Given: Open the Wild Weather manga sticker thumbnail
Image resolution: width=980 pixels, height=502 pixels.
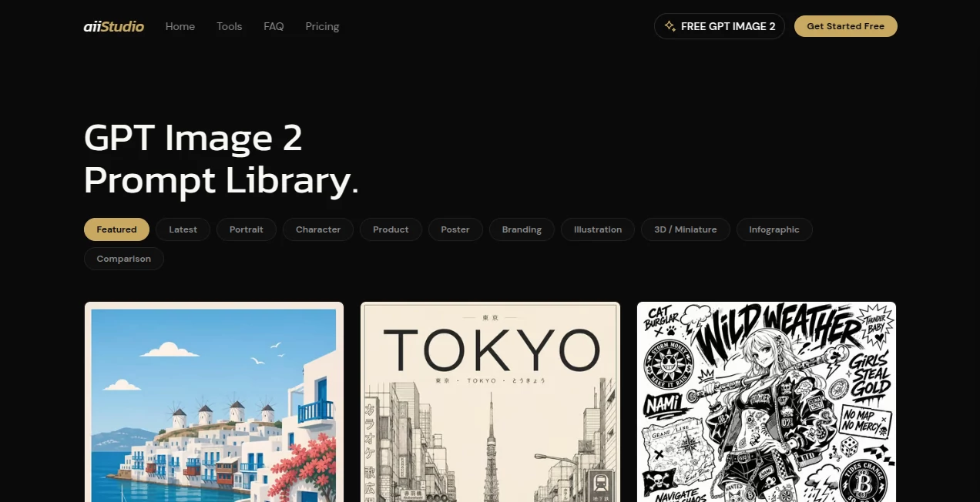Looking at the screenshot, I should point(767,402).
